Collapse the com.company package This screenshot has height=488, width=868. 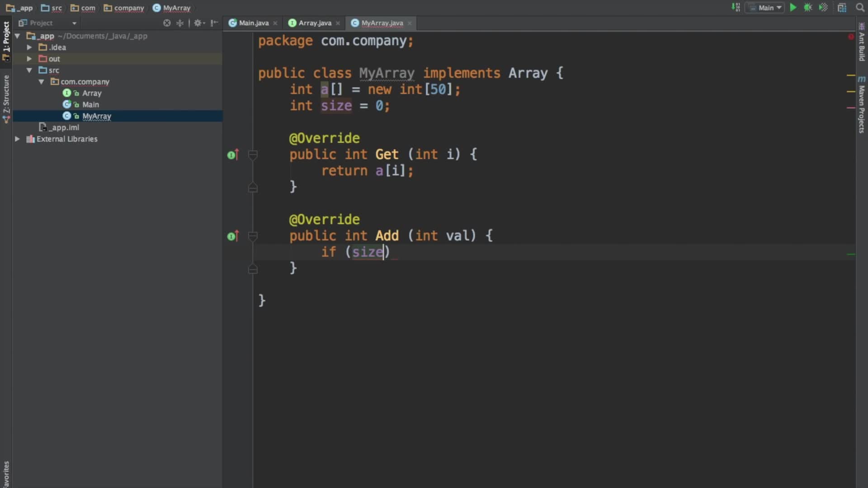point(41,82)
